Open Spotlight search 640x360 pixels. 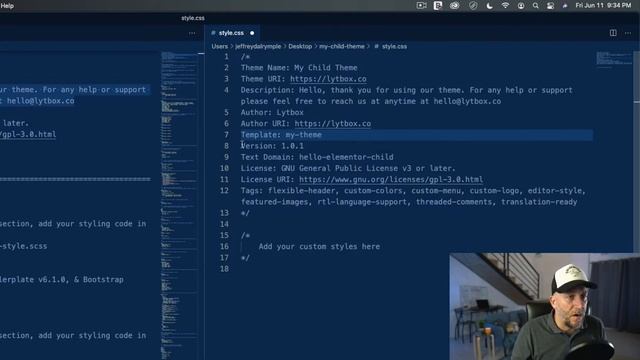536,6
